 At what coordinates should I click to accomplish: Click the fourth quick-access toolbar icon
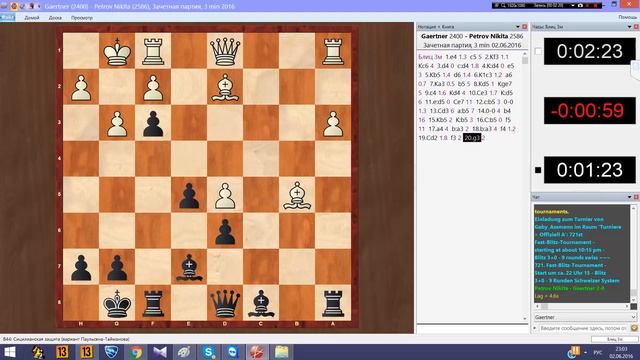coord(31,6)
